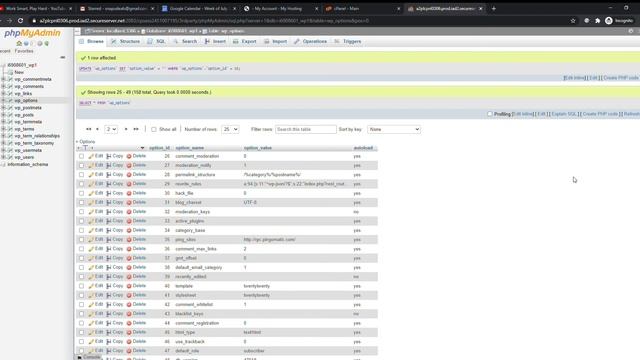Click Create PHP code under the UPDATE query
Image resolution: width=640 pixels, height=360 pixels.
620,78
